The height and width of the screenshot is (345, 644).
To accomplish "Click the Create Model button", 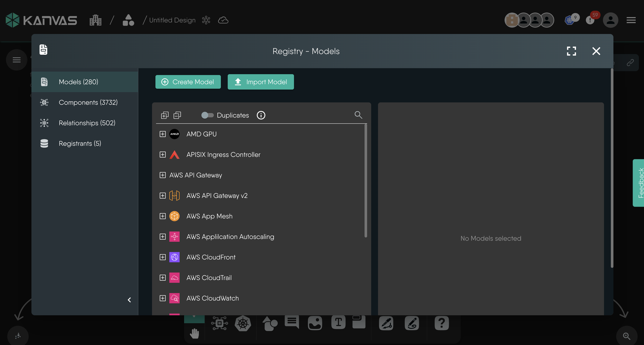I will (188, 82).
